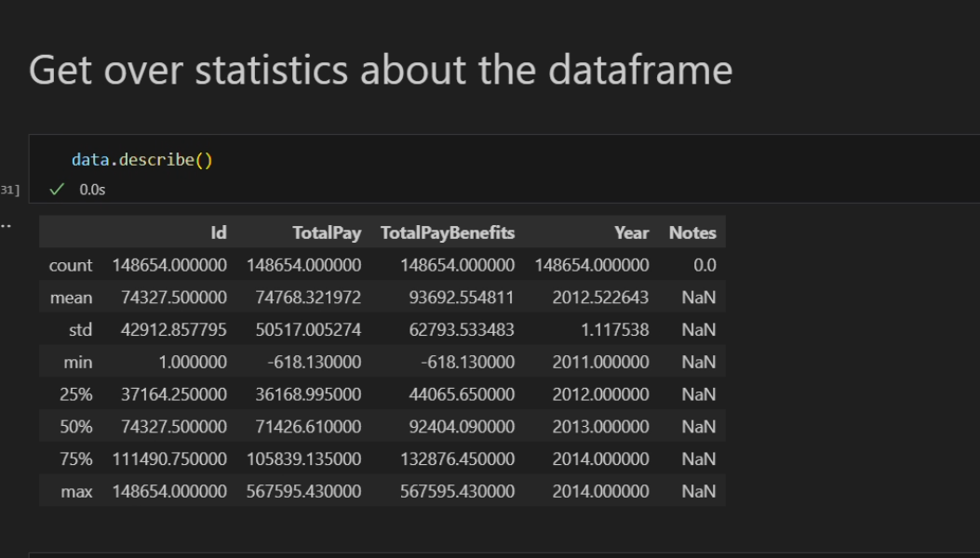Select the mean row label
The width and height of the screenshot is (980, 558).
[72, 298]
